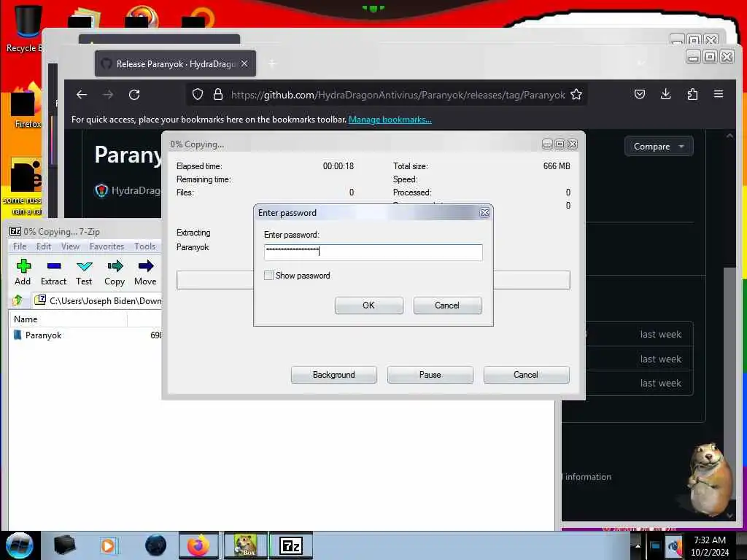Screen dimensions: 747x560
Task: Open the View menu in 7-Zip
Action: (70, 246)
